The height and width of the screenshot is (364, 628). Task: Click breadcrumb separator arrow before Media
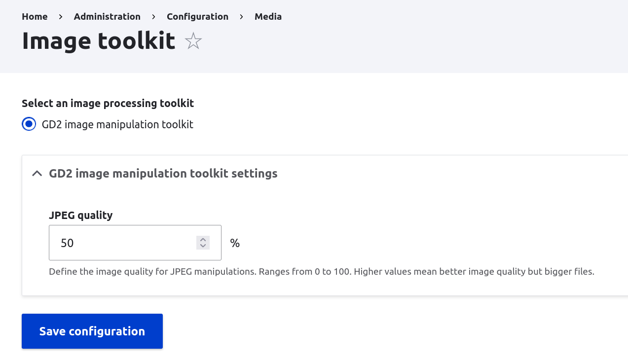point(242,17)
